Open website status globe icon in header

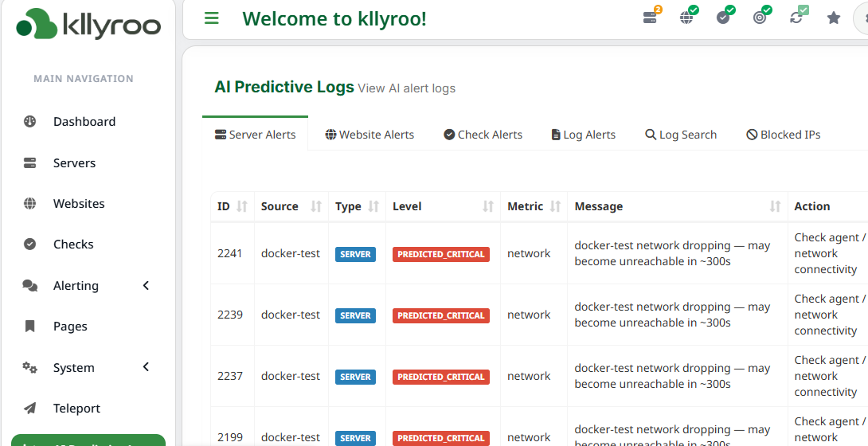point(687,18)
